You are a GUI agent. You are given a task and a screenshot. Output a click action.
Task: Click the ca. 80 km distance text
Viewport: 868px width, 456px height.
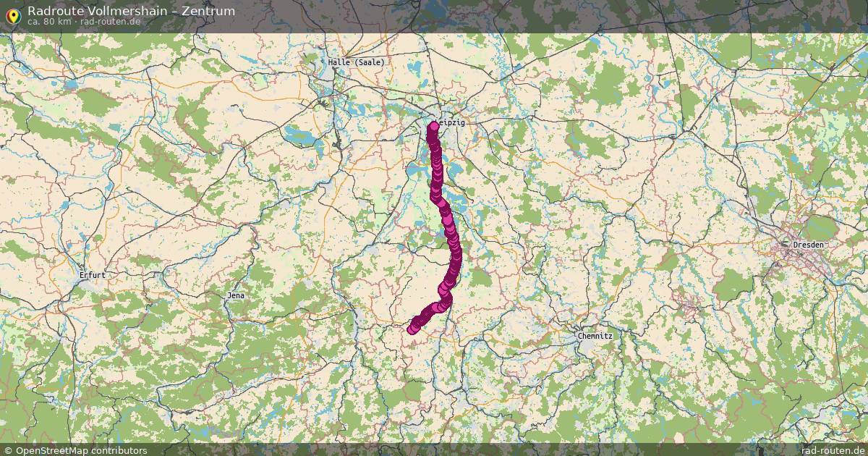coord(49,22)
